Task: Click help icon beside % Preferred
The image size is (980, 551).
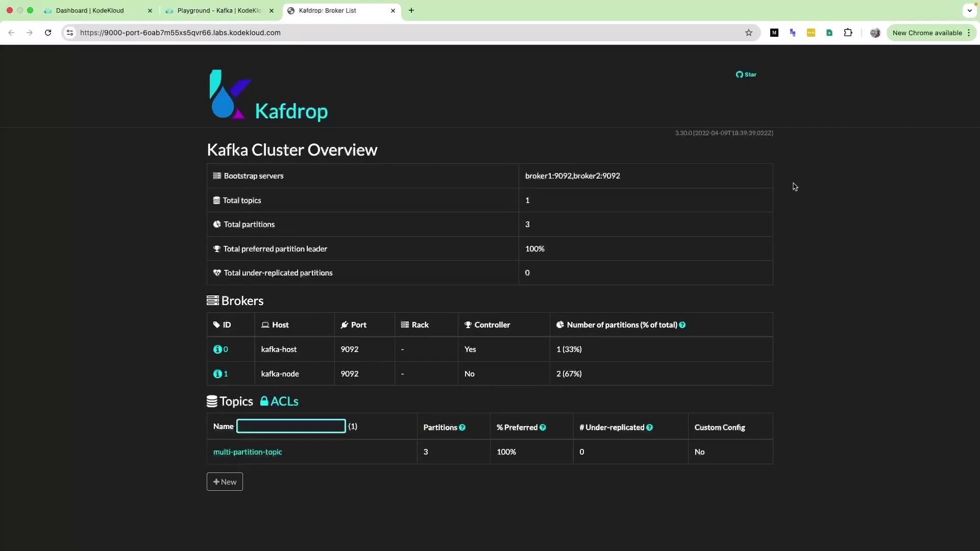Action: click(x=543, y=428)
